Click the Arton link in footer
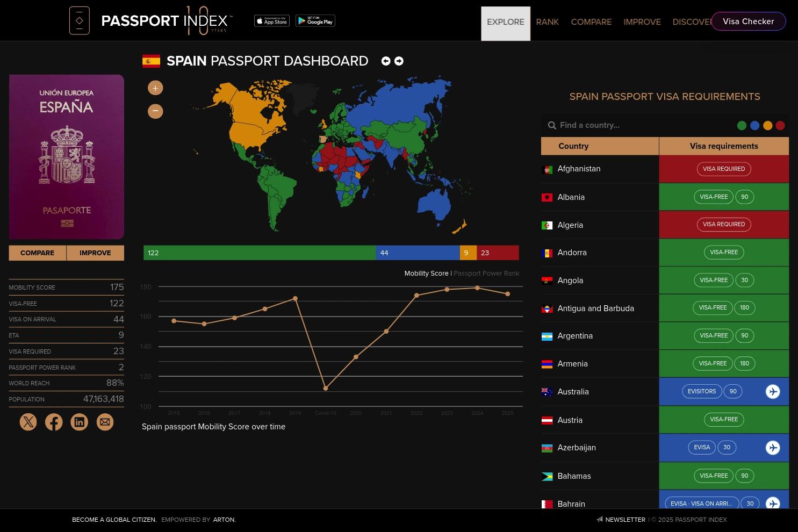Viewport: 798px width, 532px height. [224, 520]
